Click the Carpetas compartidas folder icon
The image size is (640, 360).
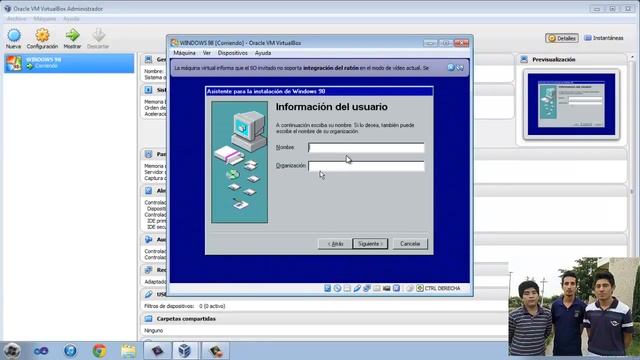coord(148,319)
